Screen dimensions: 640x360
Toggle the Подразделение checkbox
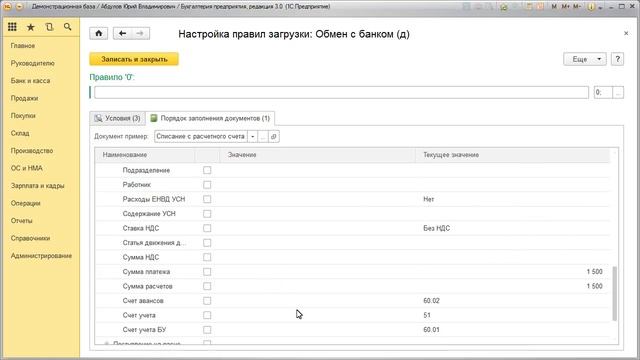click(207, 170)
